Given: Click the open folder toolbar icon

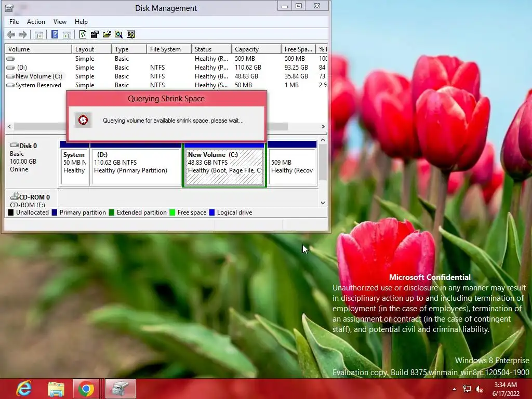Looking at the screenshot, I should click(x=107, y=34).
